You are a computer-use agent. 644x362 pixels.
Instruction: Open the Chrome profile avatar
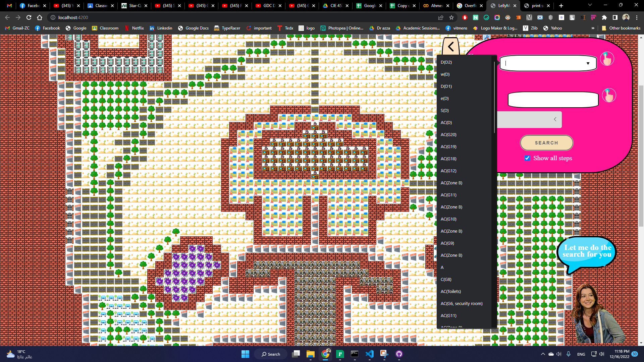[x=626, y=17]
